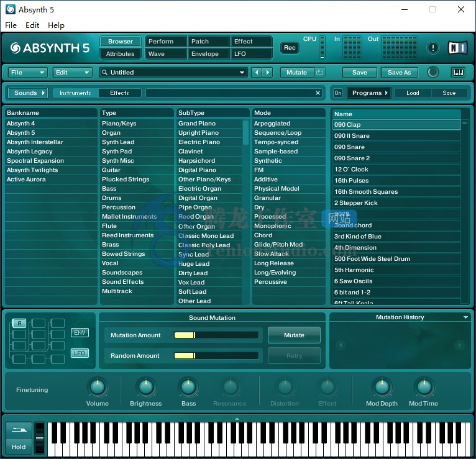
Task: Click the Bass knob
Action: click(x=188, y=387)
